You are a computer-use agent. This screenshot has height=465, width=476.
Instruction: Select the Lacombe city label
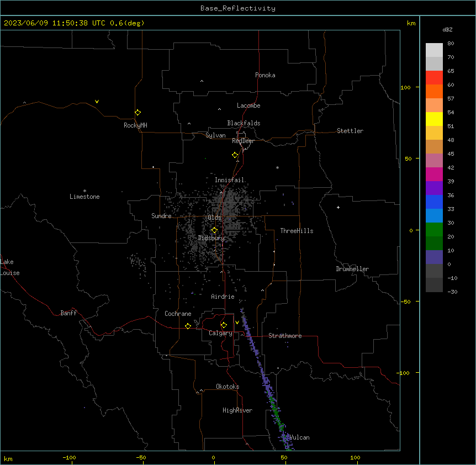pos(248,105)
